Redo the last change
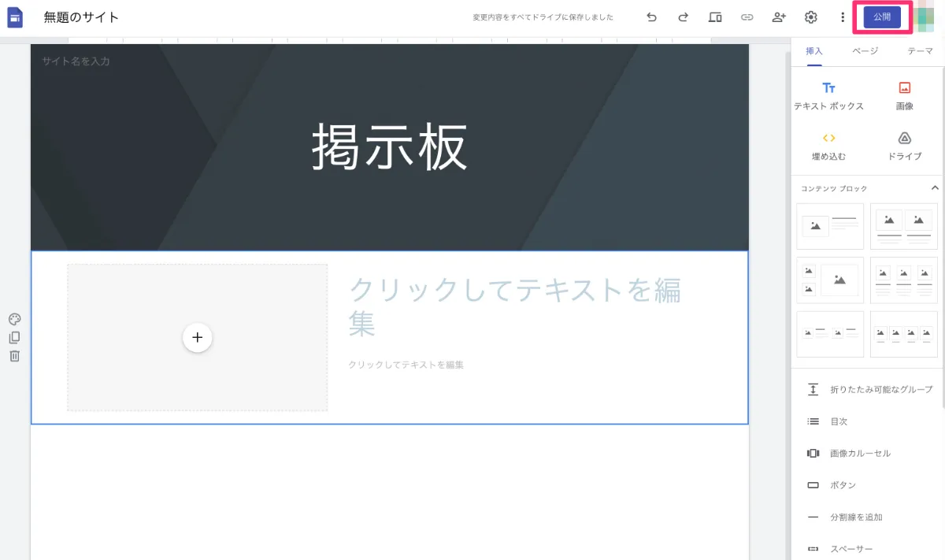The height and width of the screenshot is (560, 945). click(683, 17)
